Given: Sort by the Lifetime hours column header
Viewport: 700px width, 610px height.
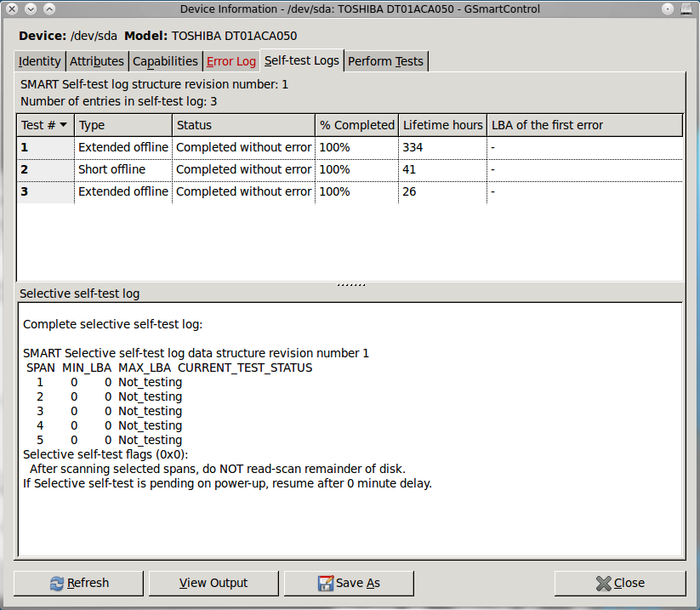Looking at the screenshot, I should (x=442, y=125).
